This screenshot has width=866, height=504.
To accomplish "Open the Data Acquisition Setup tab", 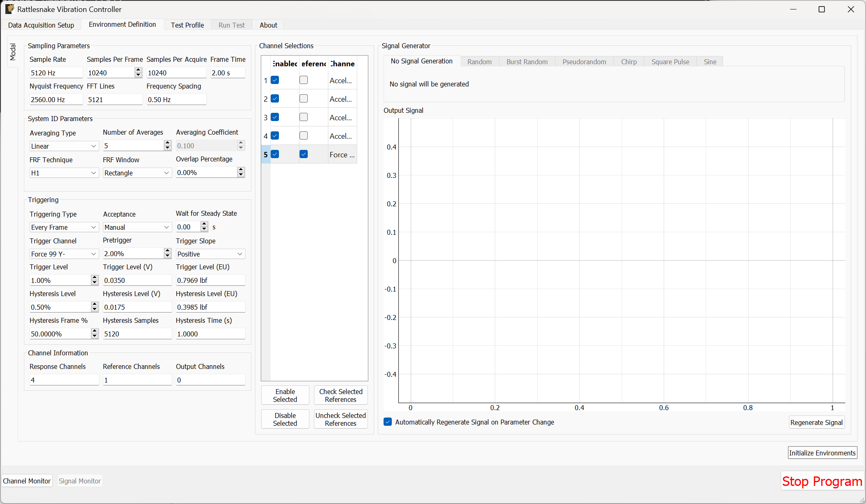I will point(41,25).
